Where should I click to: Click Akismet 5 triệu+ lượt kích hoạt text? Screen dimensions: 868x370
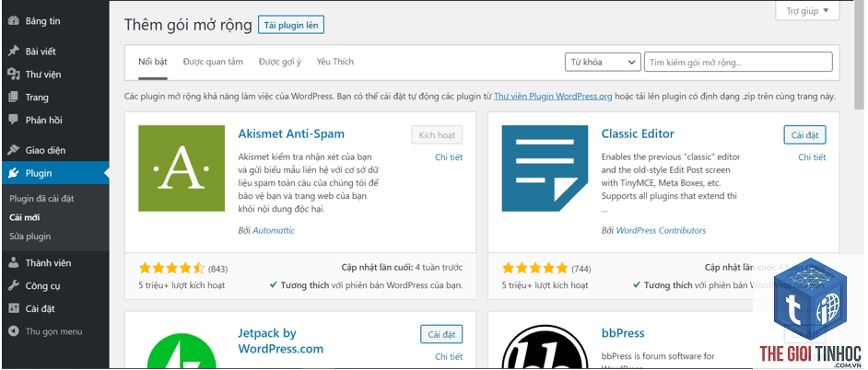click(x=182, y=285)
